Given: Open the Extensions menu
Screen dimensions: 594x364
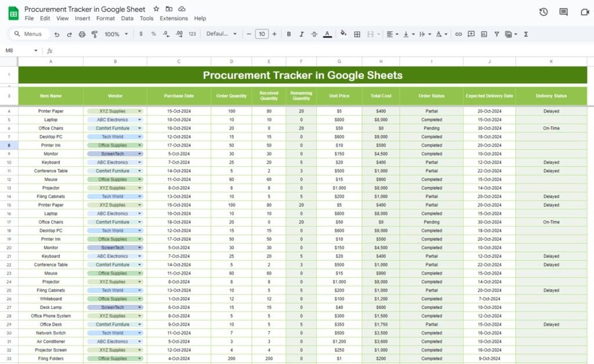Looking at the screenshot, I should tap(173, 18).
